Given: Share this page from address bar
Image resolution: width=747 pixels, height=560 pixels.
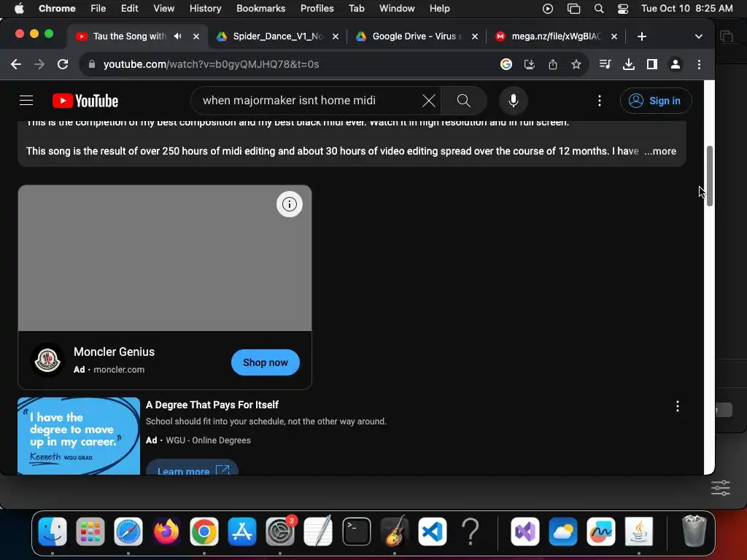Looking at the screenshot, I should (x=553, y=64).
